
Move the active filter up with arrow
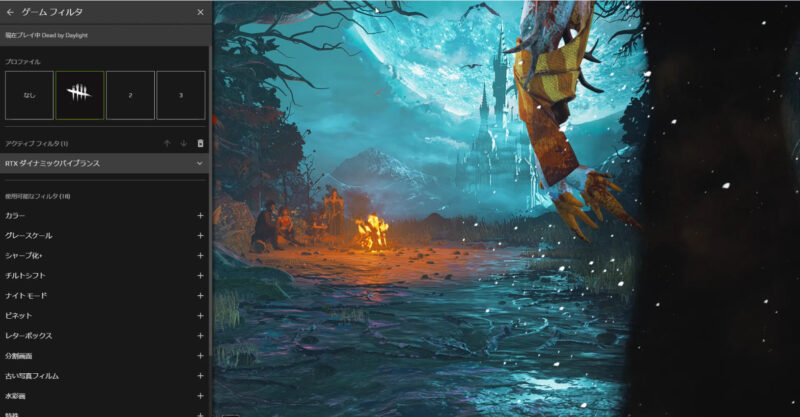point(167,144)
